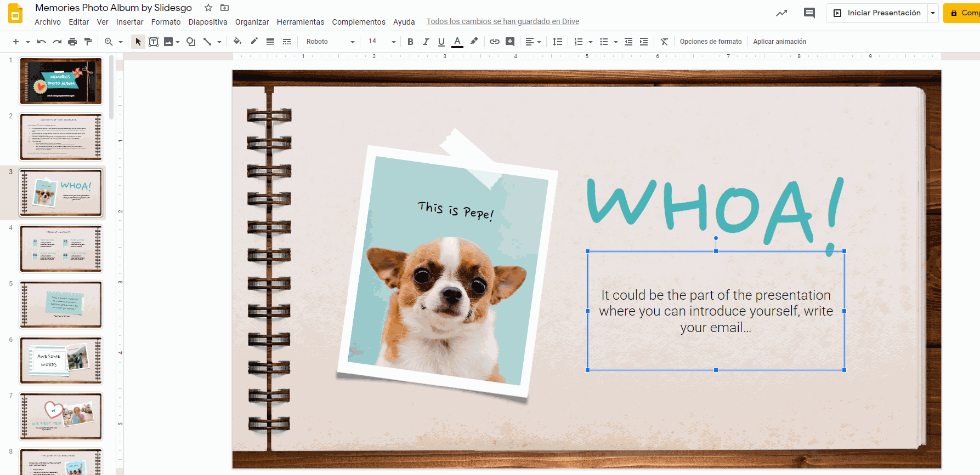
Task: Undo the last action
Action: pos(42,42)
